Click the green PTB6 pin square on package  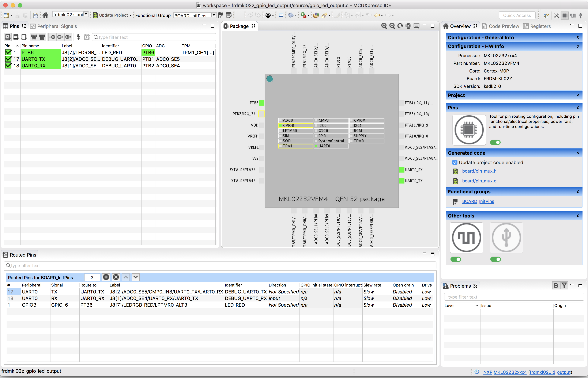262,103
